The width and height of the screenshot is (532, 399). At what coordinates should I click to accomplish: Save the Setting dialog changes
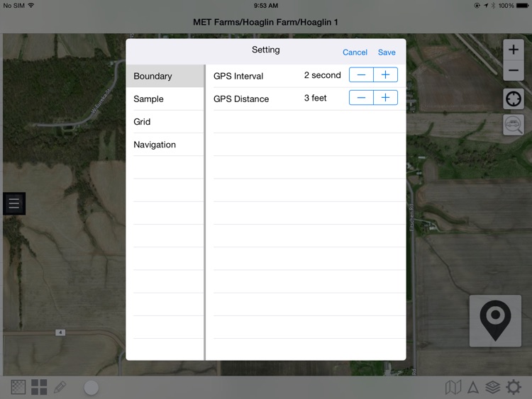387,52
